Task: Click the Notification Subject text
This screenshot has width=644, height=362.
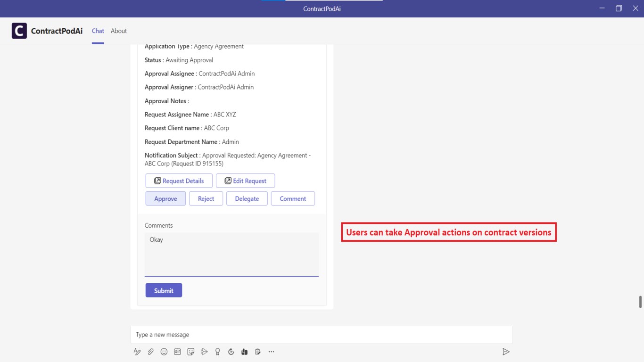Action: 228,159
